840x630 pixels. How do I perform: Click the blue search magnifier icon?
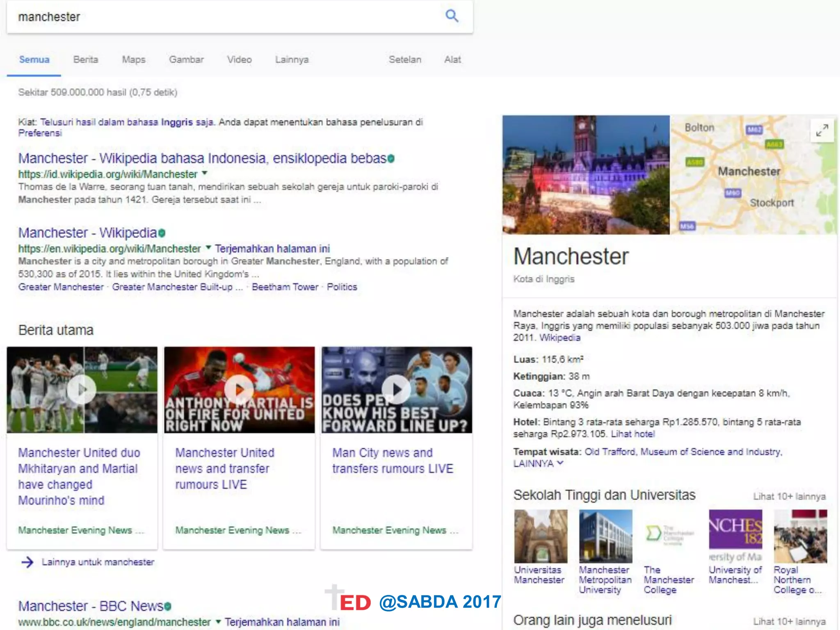pyautogui.click(x=452, y=16)
